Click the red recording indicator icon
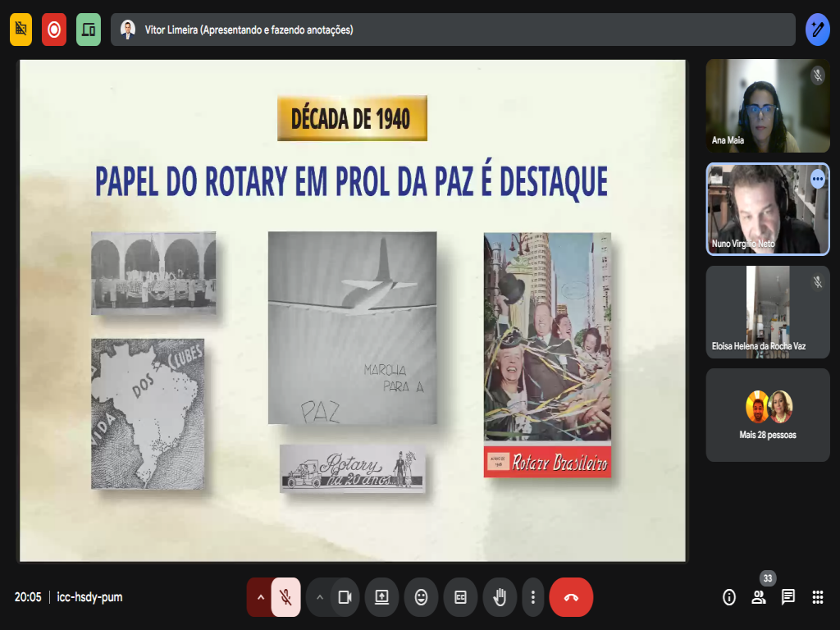The height and width of the screenshot is (630, 840). [54, 30]
